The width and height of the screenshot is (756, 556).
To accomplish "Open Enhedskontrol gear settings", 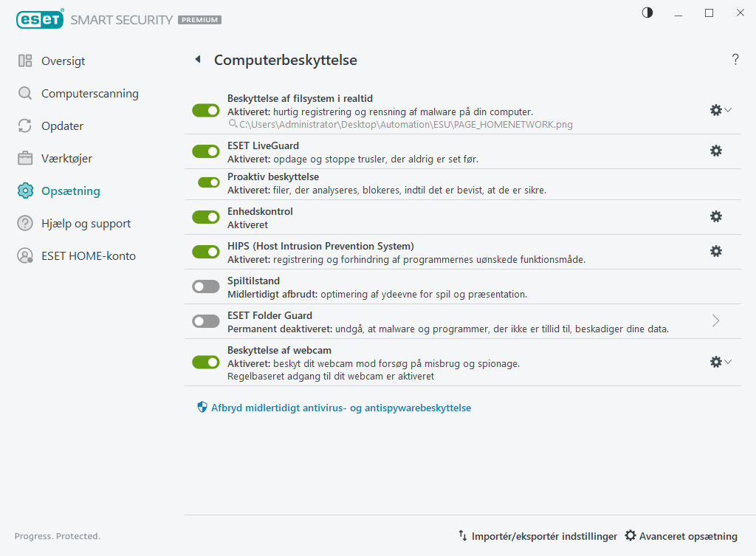I will tap(715, 216).
